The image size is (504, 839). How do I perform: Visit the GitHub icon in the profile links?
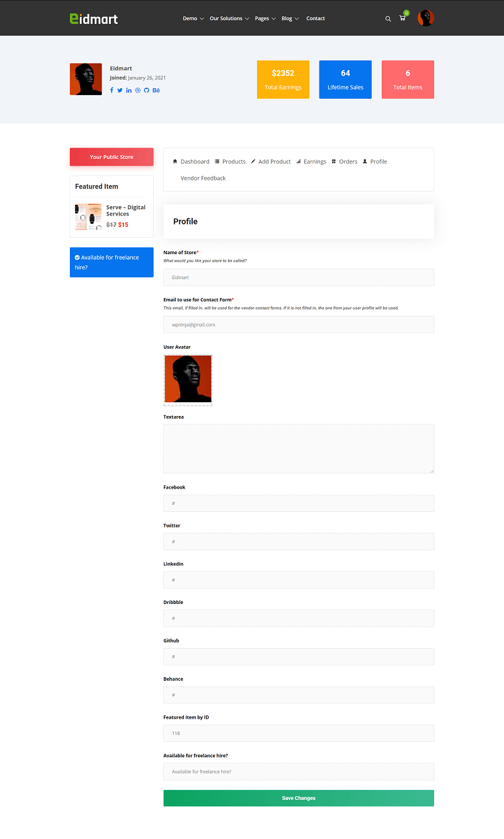[x=146, y=90]
